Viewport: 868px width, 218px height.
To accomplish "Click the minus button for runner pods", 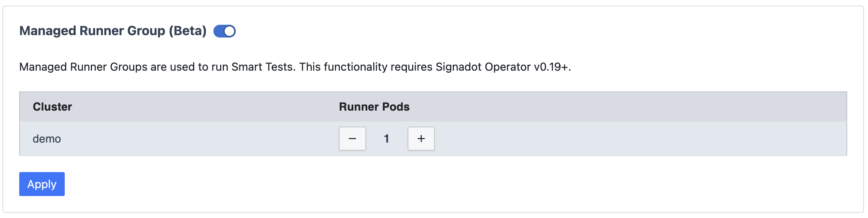I will [x=352, y=139].
